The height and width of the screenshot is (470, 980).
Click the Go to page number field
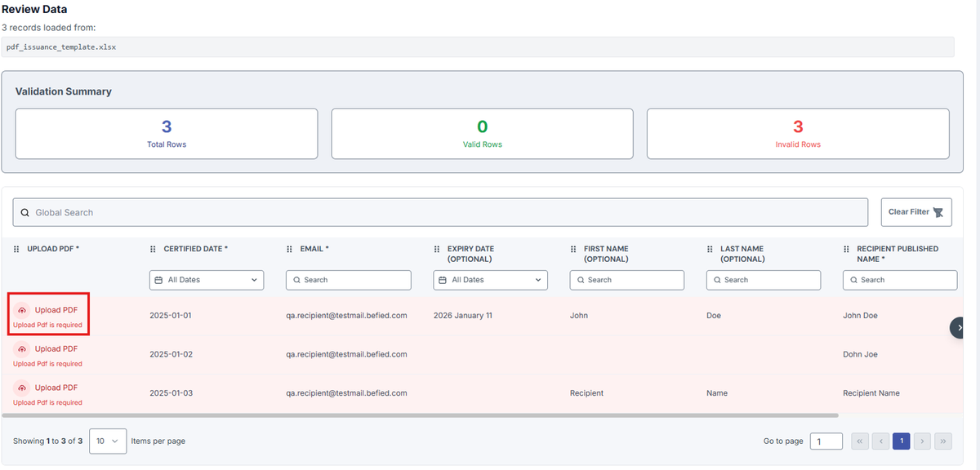(826, 441)
